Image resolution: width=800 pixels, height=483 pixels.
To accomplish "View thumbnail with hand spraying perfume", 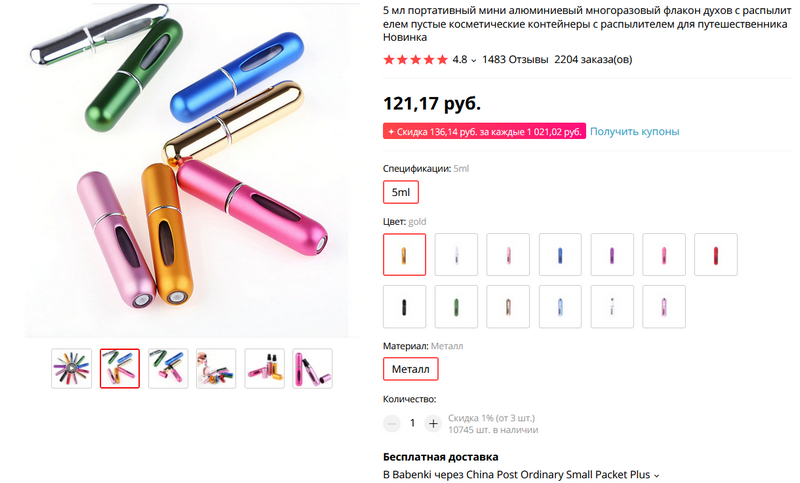I will coord(216,368).
